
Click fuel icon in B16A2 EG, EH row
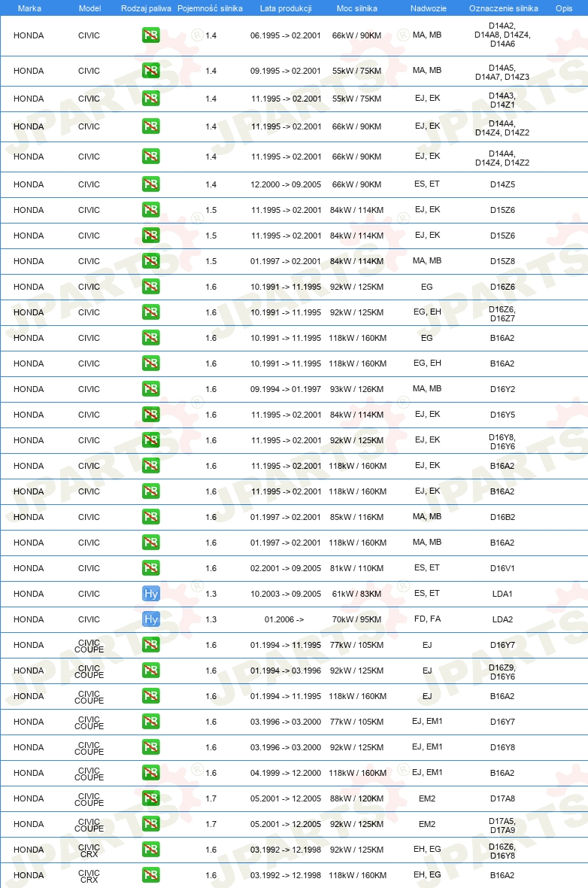150,363
